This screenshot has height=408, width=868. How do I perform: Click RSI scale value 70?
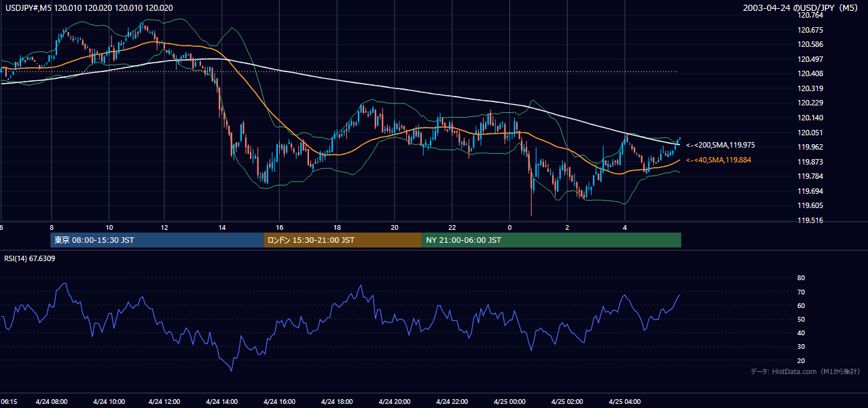[801, 292]
